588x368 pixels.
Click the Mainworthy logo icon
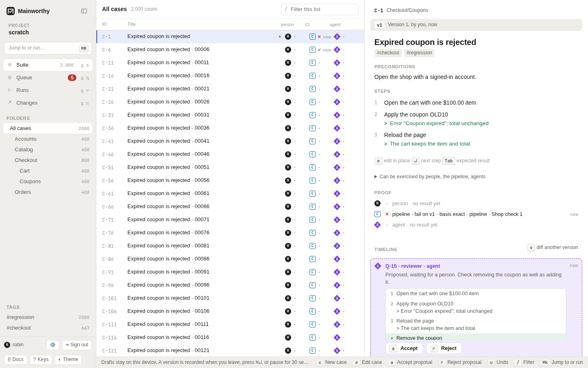point(11,11)
